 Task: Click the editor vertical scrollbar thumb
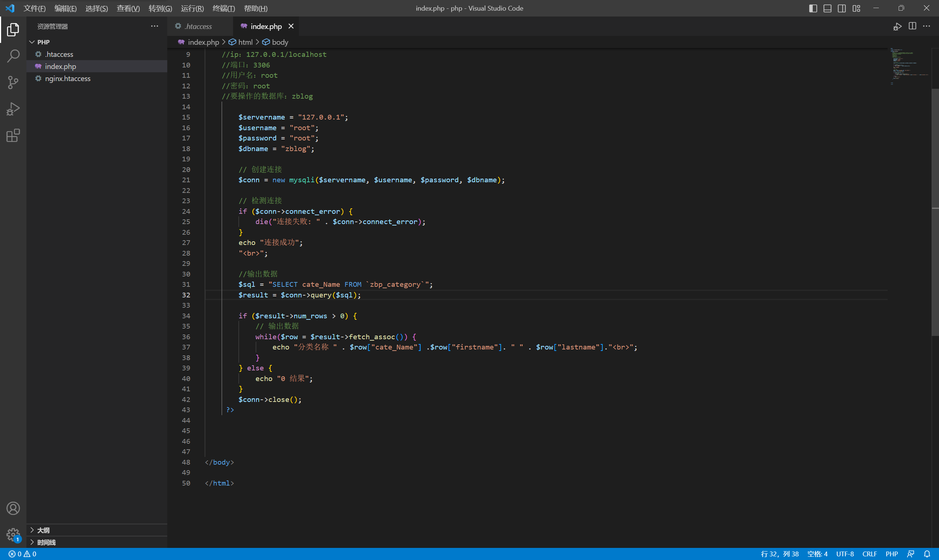[x=935, y=211]
